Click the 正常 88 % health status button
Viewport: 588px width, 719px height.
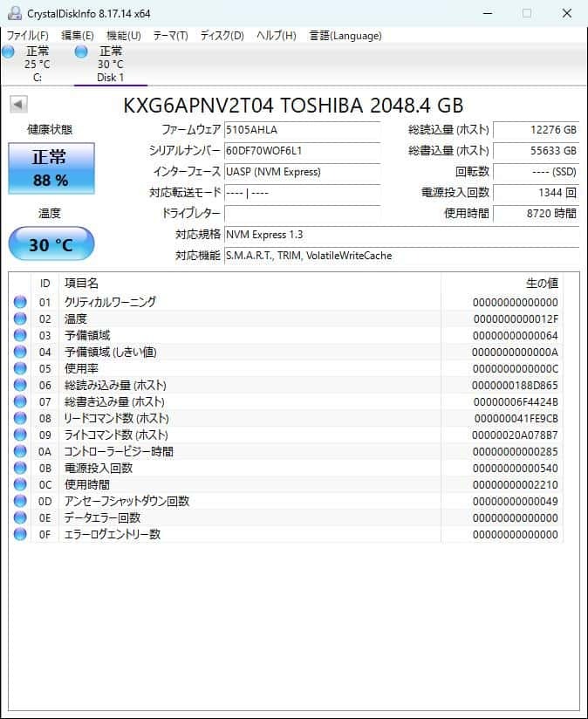[51, 168]
